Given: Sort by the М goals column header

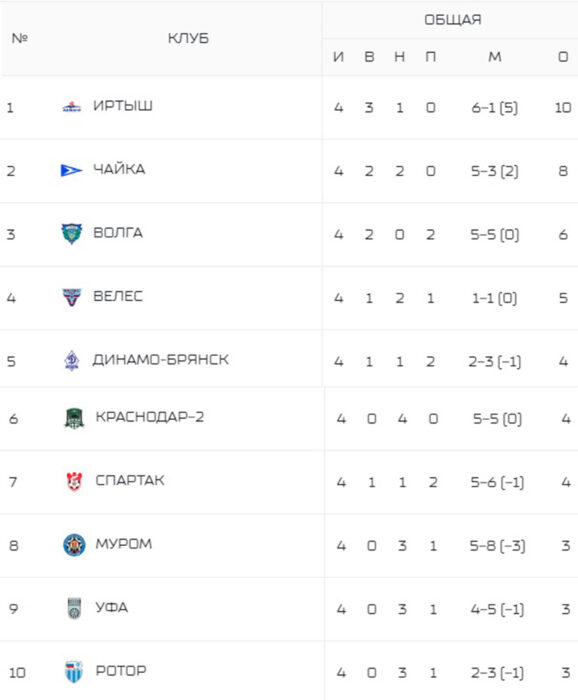Looking at the screenshot, I should pyautogui.click(x=495, y=57).
